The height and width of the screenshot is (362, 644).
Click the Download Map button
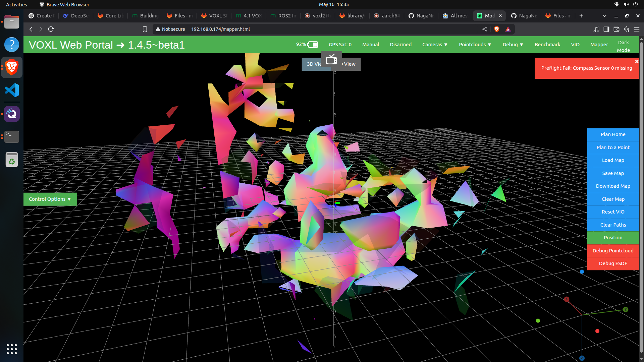pos(613,186)
